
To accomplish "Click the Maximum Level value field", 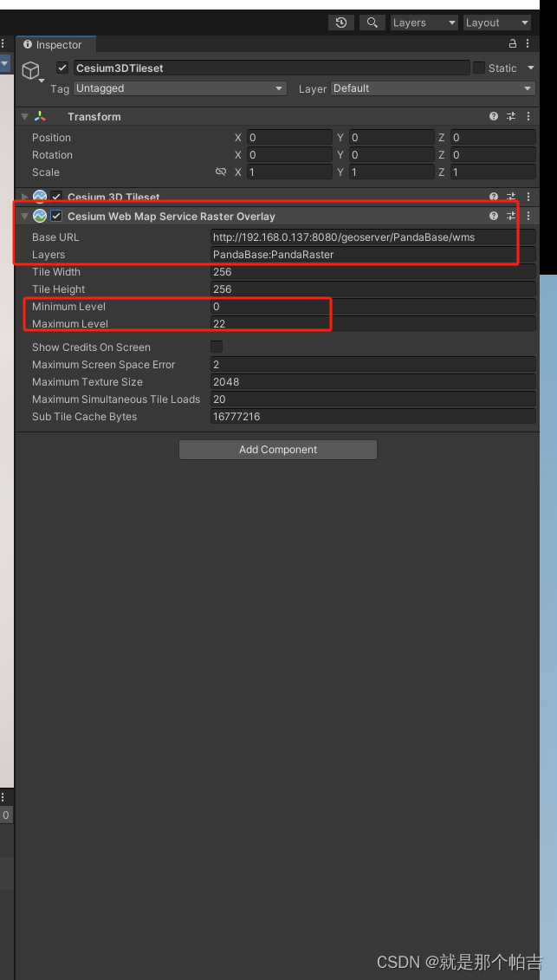I will (373, 324).
